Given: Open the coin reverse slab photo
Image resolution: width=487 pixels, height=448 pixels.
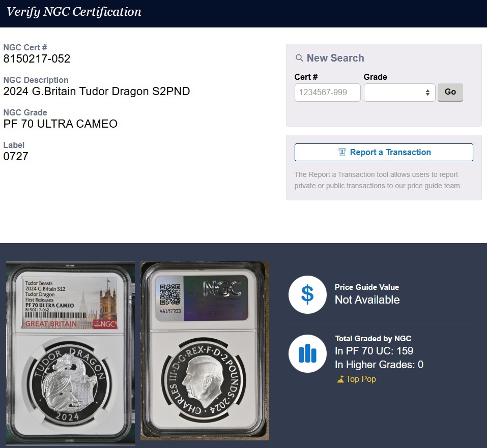Looking at the screenshot, I should [205, 351].
